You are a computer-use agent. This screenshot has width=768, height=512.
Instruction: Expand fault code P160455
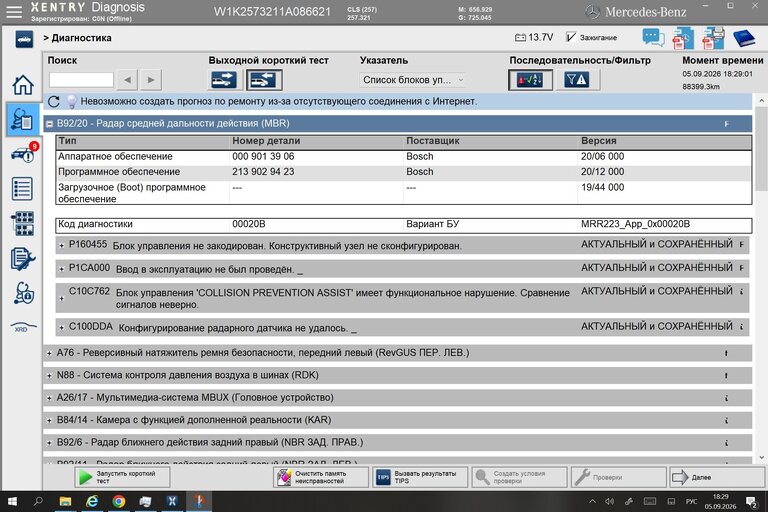(61, 245)
